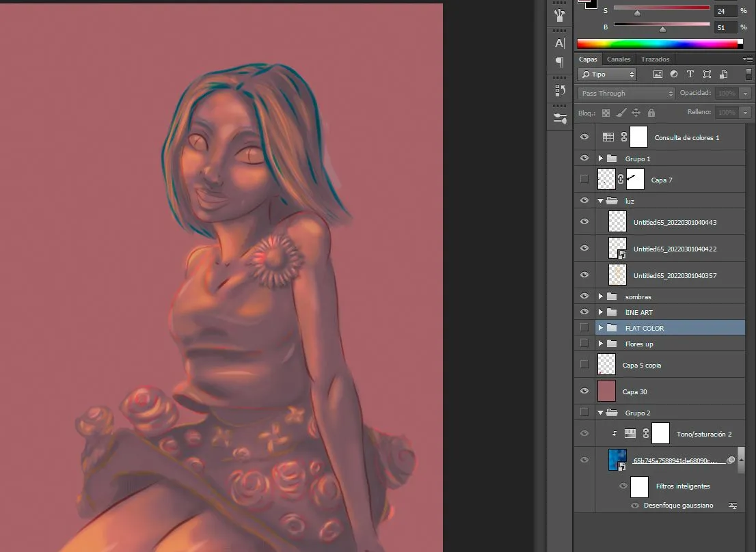The width and height of the screenshot is (756, 552).
Task: Hide the Capa 30 layer
Action: [x=584, y=391]
